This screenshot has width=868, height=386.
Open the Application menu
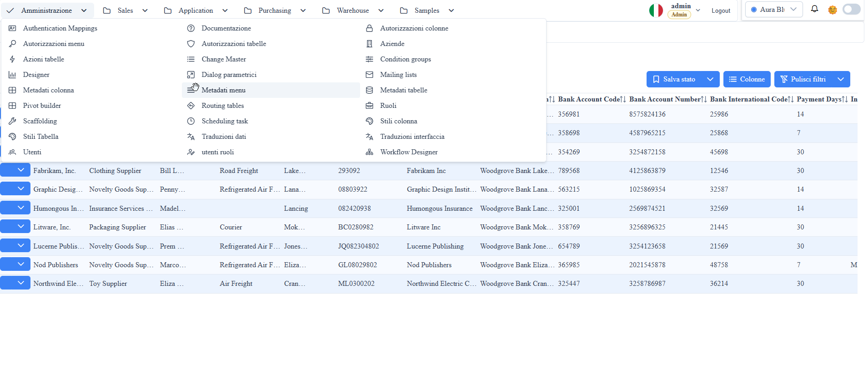coord(196,10)
